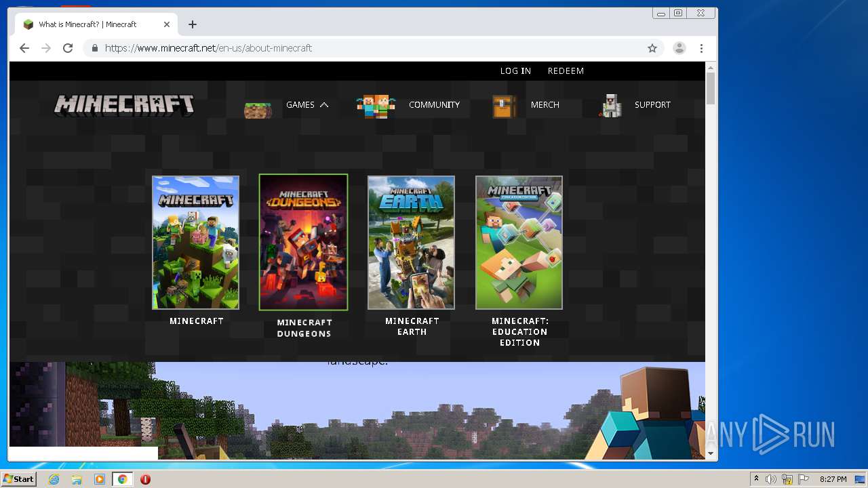Click the browser forward arrow
This screenshot has height=488, width=868.
click(x=46, y=48)
